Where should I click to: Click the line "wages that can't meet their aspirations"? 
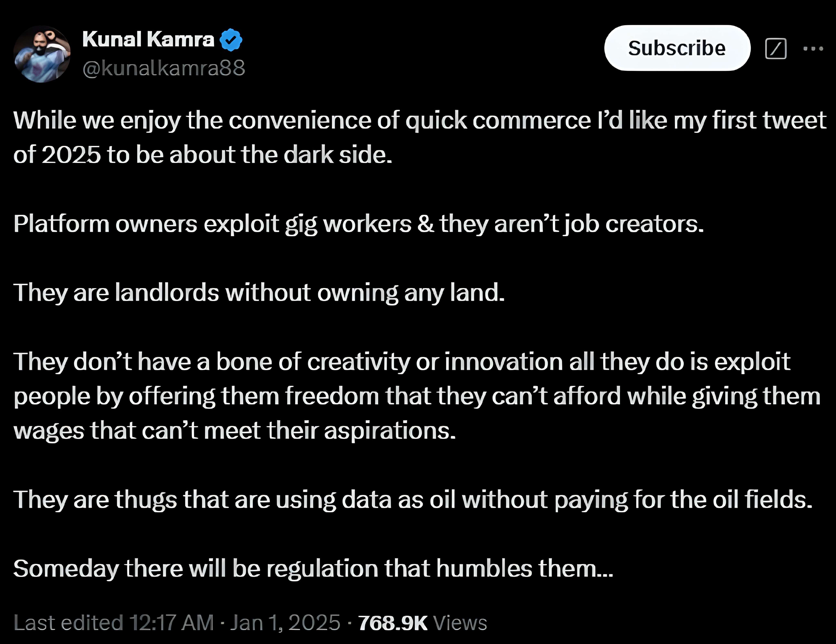click(x=235, y=430)
